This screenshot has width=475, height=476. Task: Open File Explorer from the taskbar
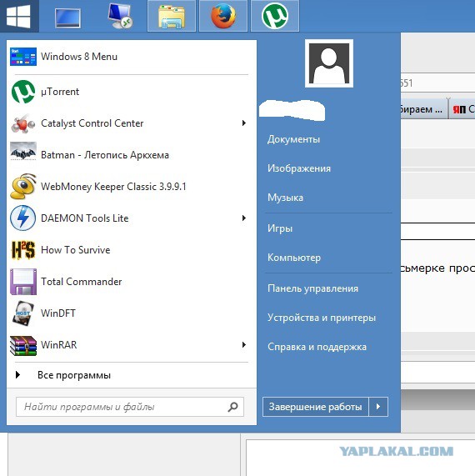coord(172,16)
